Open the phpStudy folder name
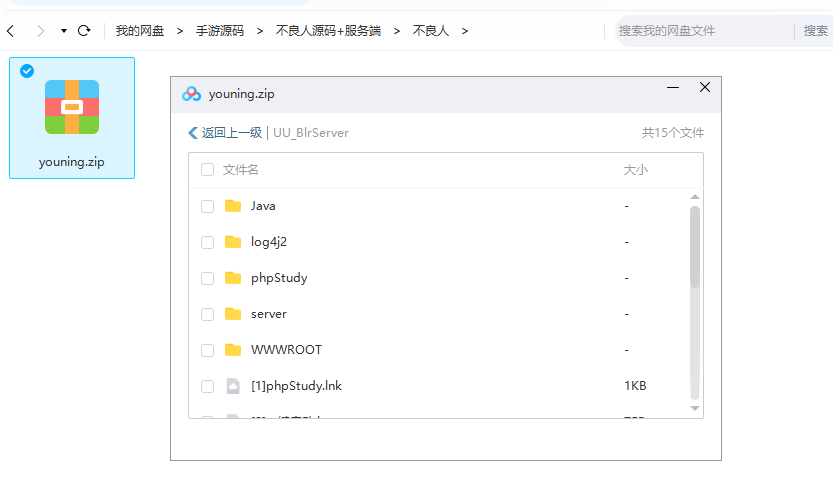 (279, 278)
